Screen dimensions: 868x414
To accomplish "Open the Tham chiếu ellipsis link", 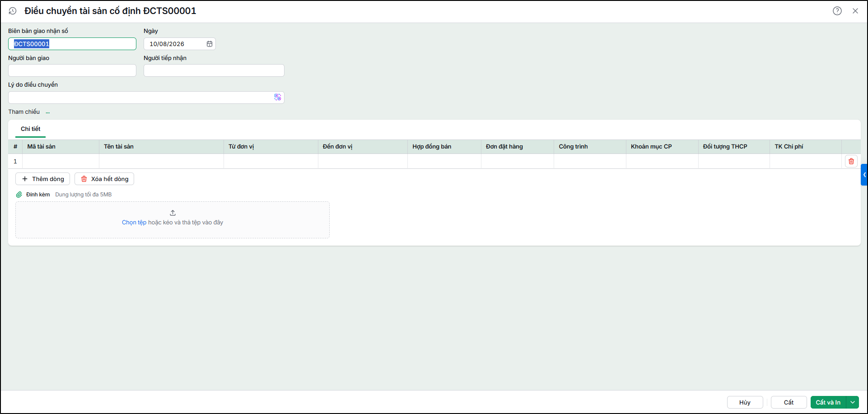I will [48, 112].
